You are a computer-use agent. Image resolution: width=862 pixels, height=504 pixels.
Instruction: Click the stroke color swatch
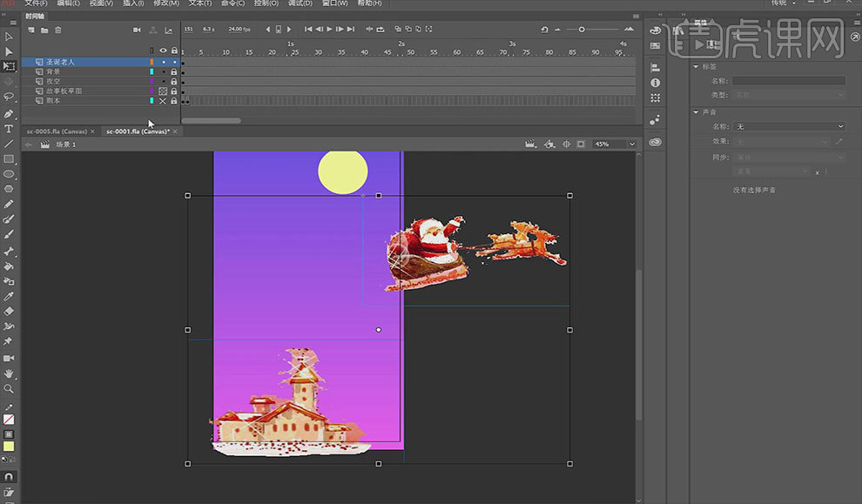click(8, 420)
